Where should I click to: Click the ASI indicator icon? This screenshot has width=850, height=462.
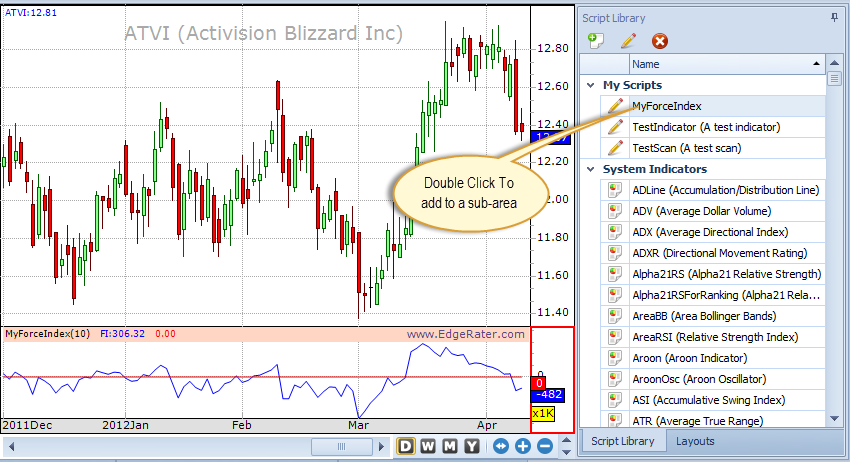coord(615,400)
